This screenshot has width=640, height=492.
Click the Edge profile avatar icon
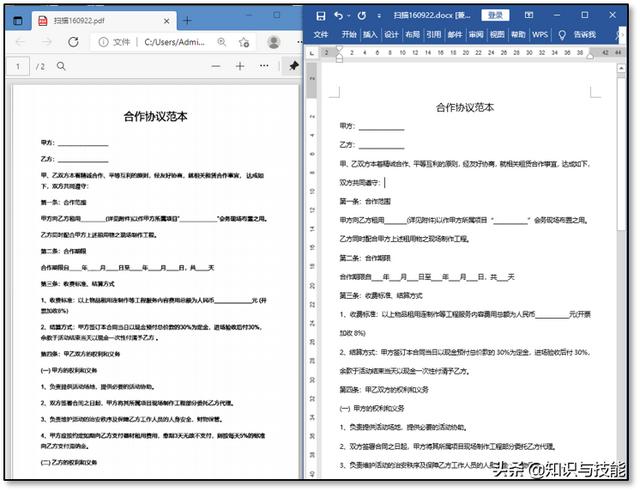pos(273,42)
